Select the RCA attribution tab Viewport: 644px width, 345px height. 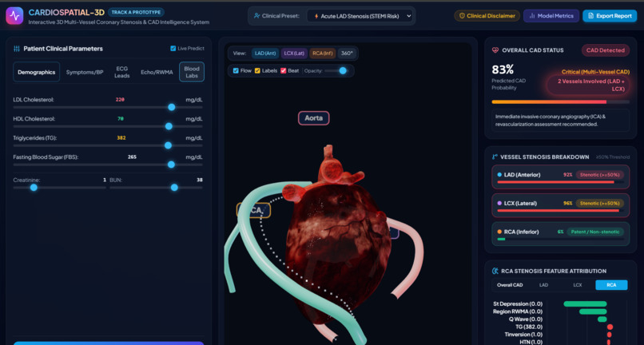coord(611,285)
